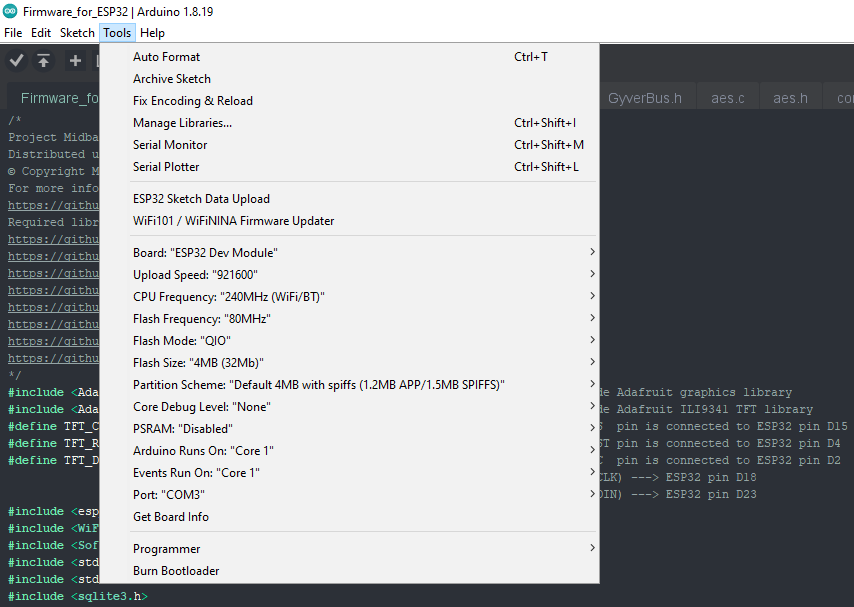Screen dimensions: 854x607
Task: Choose Archive Sketch
Action: point(349,78)
